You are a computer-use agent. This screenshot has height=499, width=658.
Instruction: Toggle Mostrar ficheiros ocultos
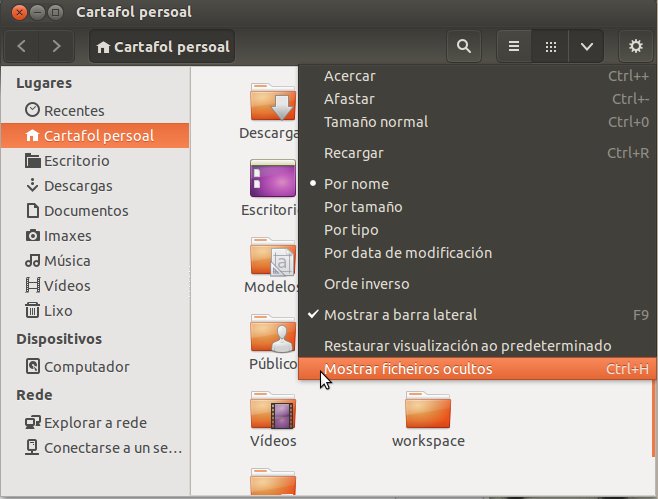[x=477, y=369]
